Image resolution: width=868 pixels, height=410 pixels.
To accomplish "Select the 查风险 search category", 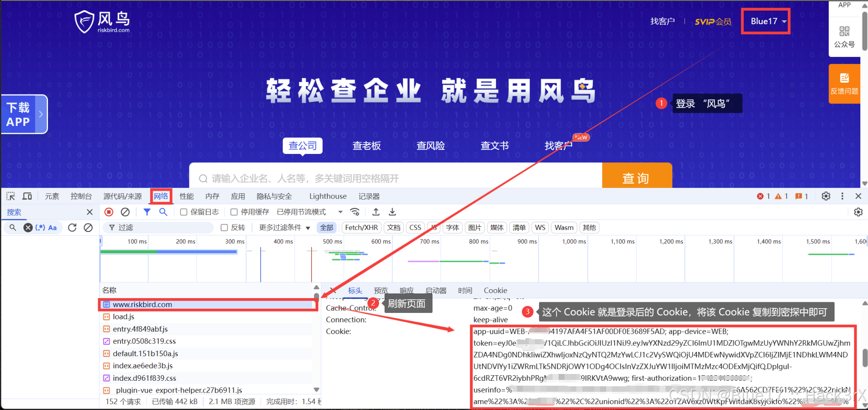I will [x=430, y=146].
